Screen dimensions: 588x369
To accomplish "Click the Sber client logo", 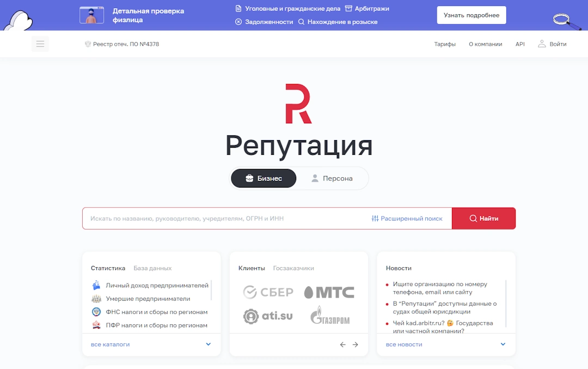I will 268,292.
